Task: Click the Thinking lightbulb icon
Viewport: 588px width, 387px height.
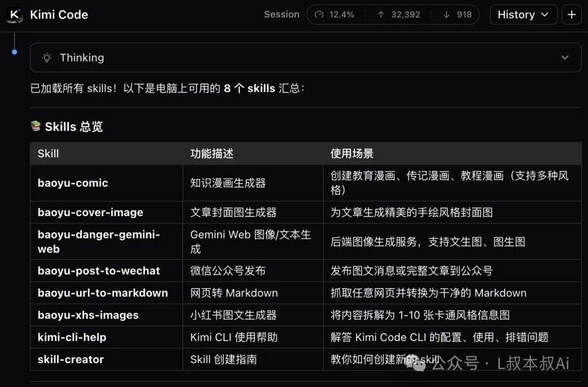Action: point(47,58)
